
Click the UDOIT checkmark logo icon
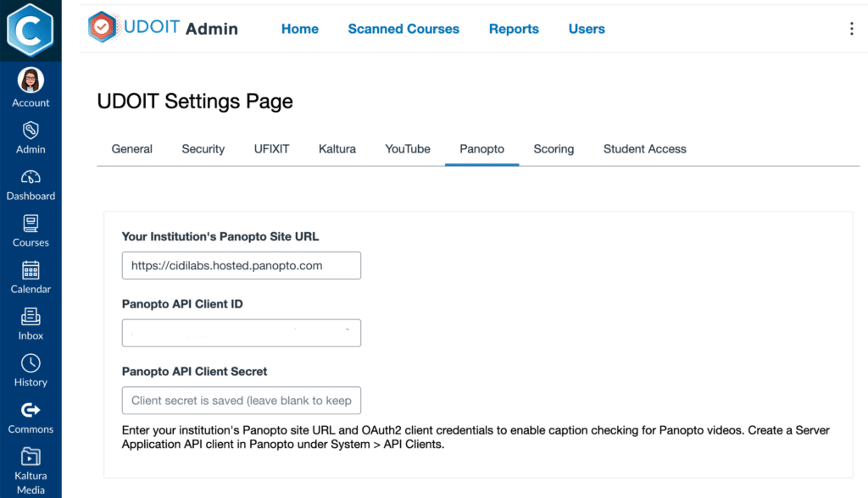[x=103, y=26]
